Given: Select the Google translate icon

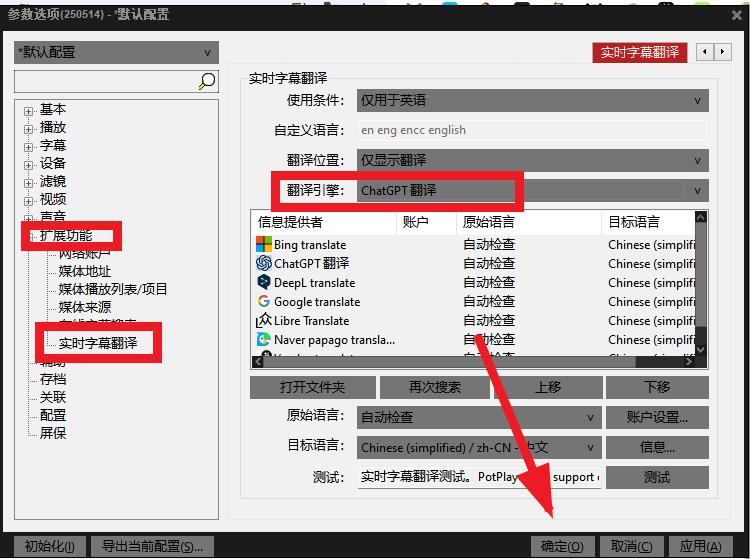Looking at the screenshot, I should [264, 301].
